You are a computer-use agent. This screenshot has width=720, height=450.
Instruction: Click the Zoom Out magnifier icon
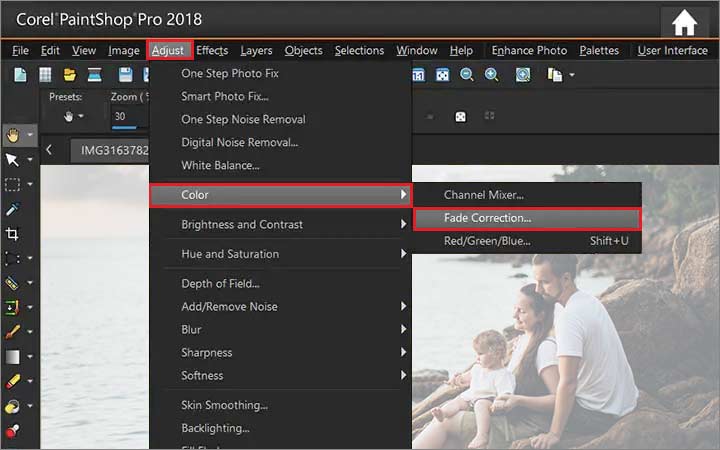pyautogui.click(x=467, y=75)
